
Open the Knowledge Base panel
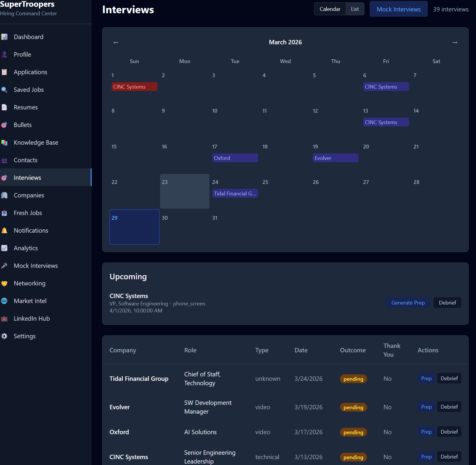(36, 142)
